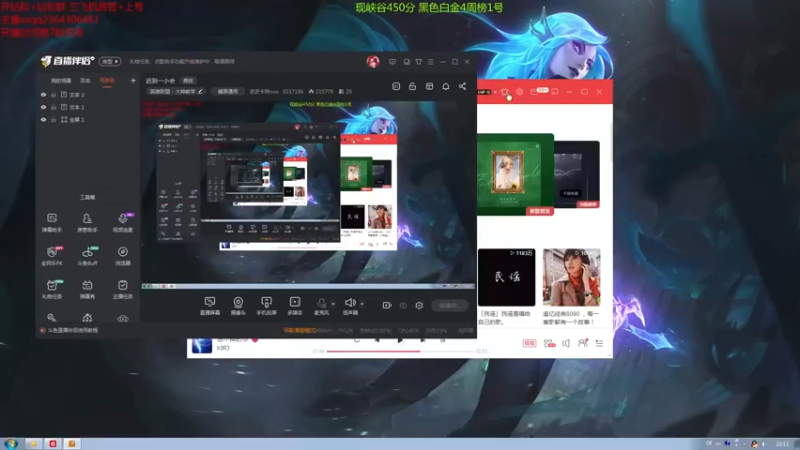The image size is (800, 450).
Task: Click the notification bell above the preview
Action: (x=446, y=86)
